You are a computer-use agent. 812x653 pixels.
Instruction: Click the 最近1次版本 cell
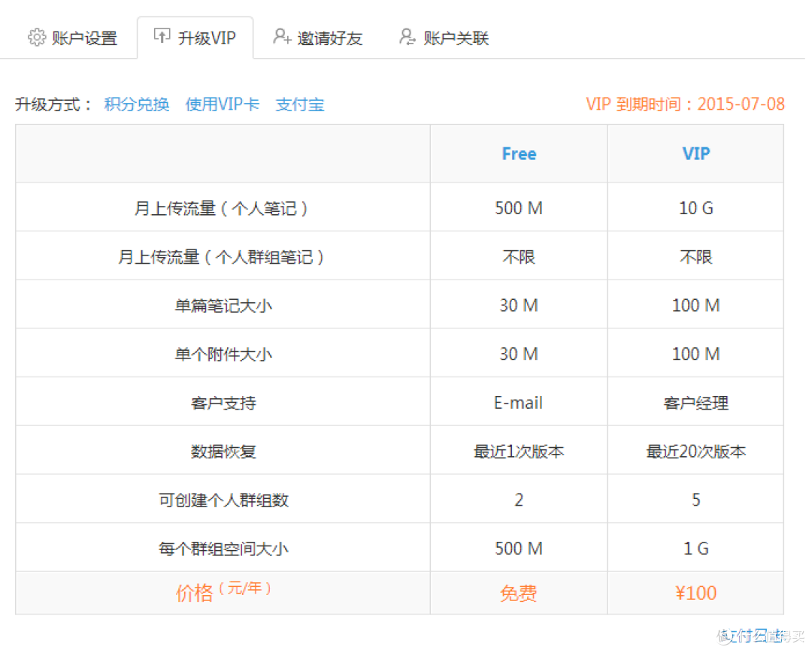(x=519, y=451)
